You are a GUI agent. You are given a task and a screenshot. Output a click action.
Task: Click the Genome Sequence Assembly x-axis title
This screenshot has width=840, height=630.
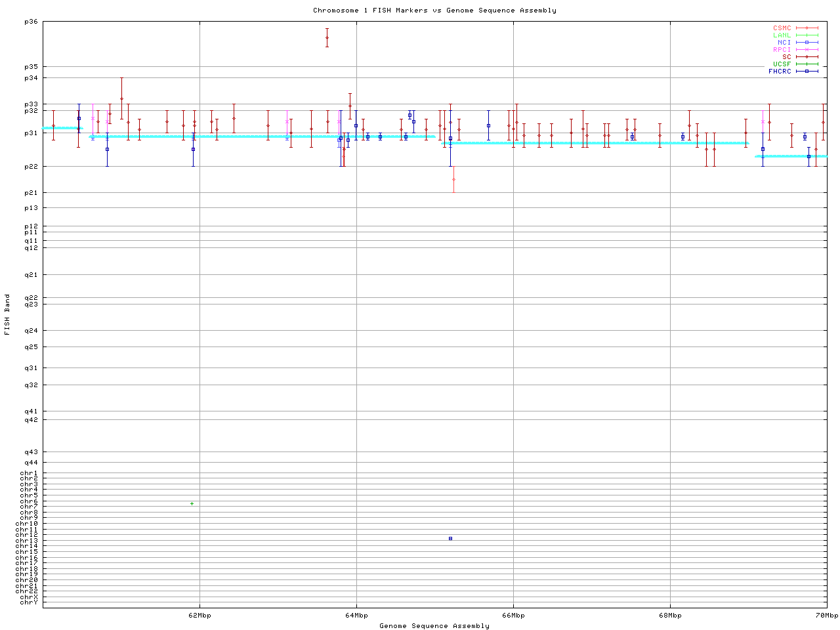click(434, 626)
